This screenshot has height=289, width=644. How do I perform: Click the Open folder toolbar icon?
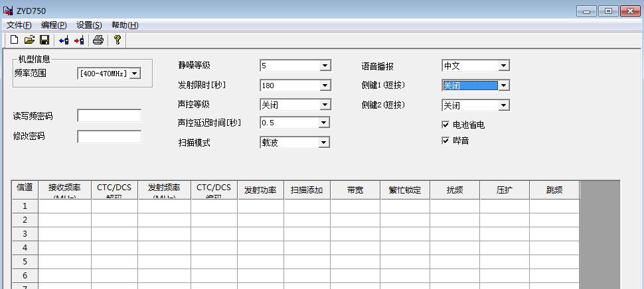pyautogui.click(x=29, y=40)
